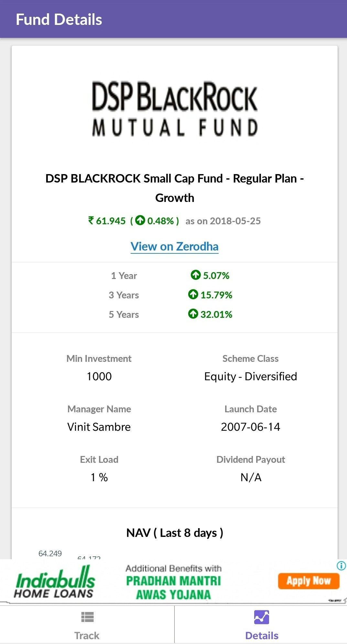Image resolution: width=347 pixels, height=644 pixels.
Task: Click Apply Now on Indiabulls ad
Action: click(x=308, y=581)
